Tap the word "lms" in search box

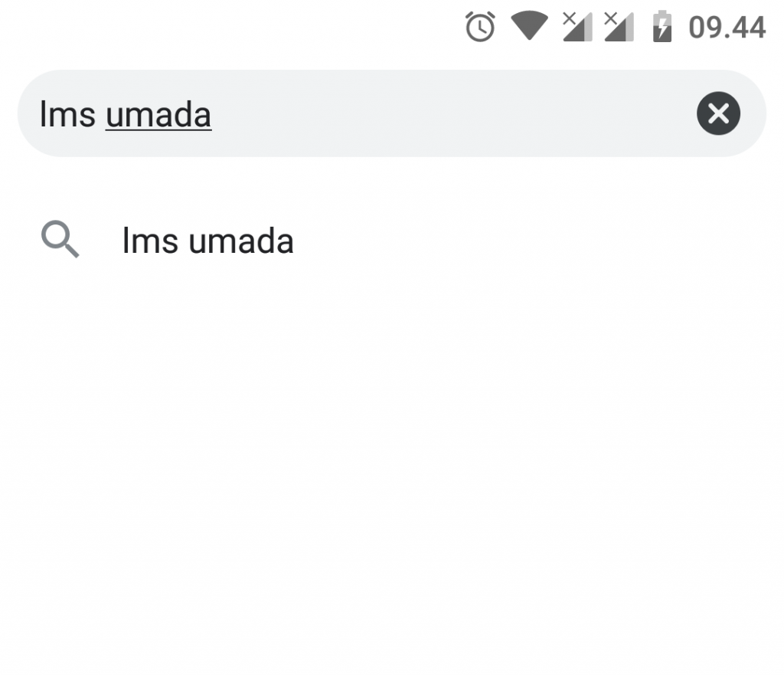(67, 115)
